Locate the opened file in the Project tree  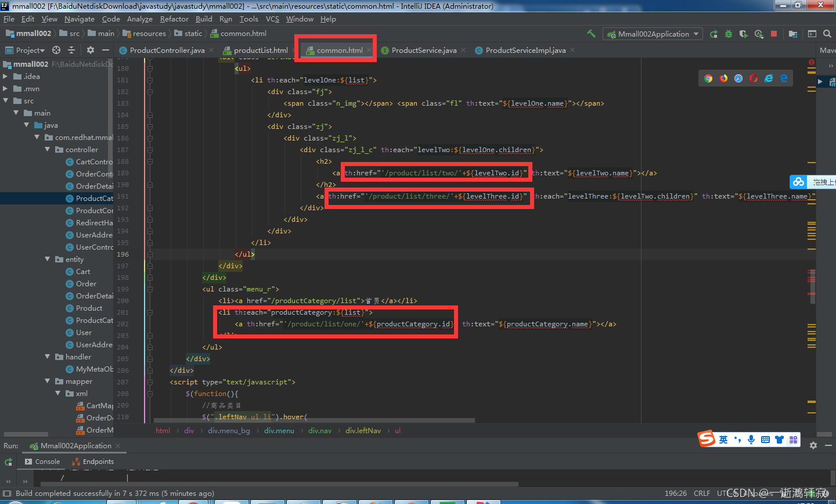56,50
